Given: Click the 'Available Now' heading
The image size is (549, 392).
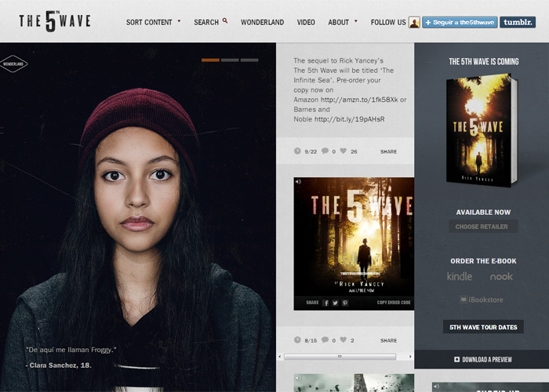Looking at the screenshot, I should click(x=483, y=212).
